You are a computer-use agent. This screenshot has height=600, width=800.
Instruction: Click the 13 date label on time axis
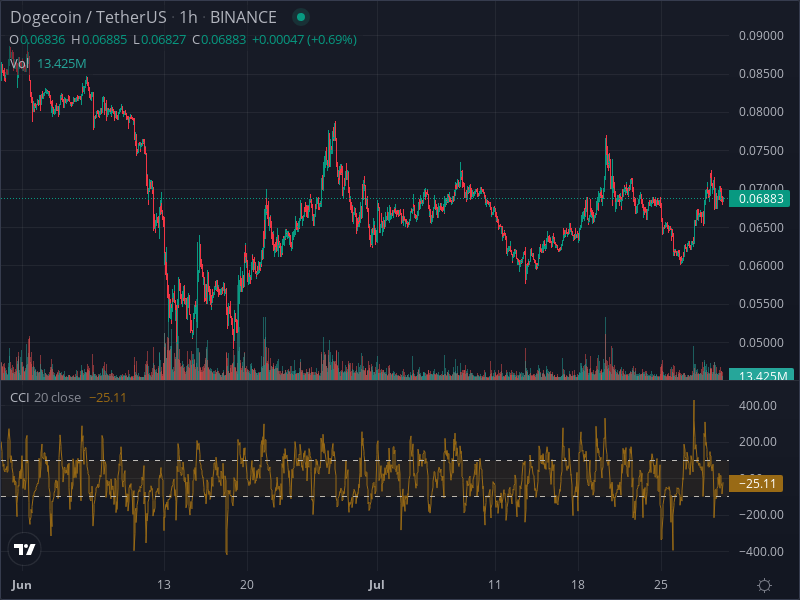pos(164,585)
